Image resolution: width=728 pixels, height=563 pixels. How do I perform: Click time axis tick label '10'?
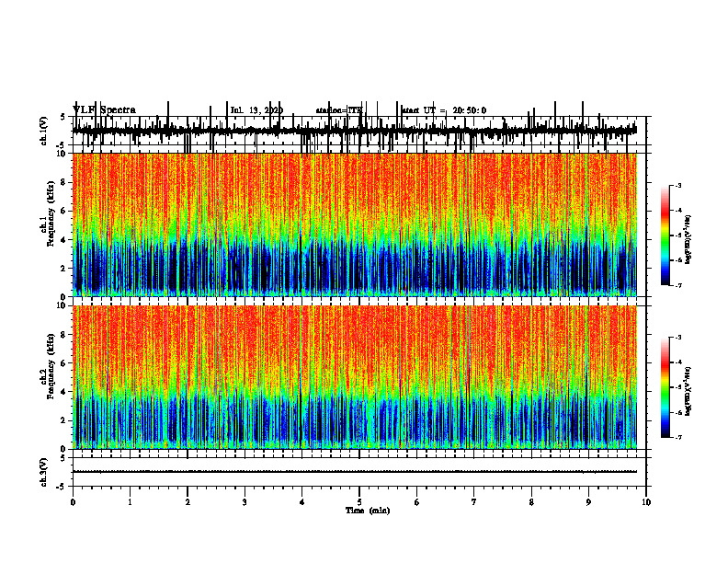pos(646,502)
